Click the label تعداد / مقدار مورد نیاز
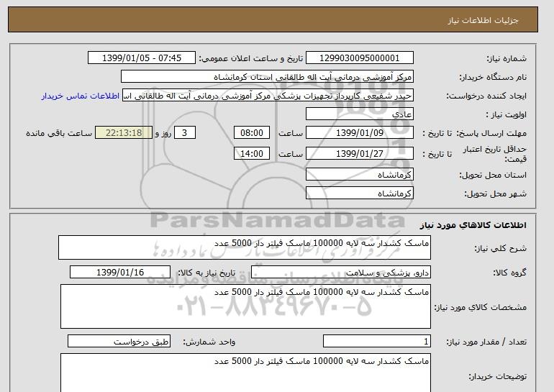 click(486, 342)
